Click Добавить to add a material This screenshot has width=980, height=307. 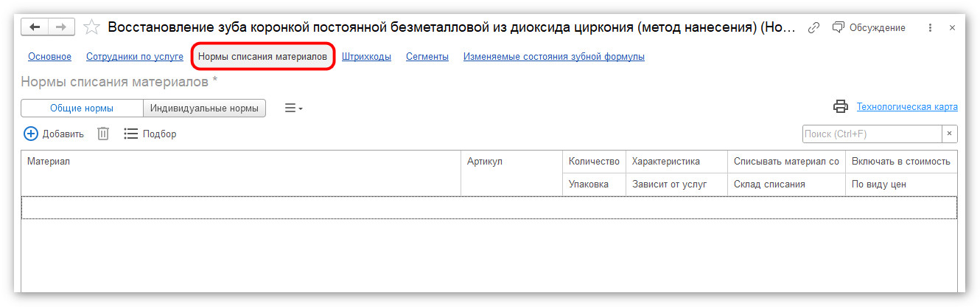coord(54,134)
